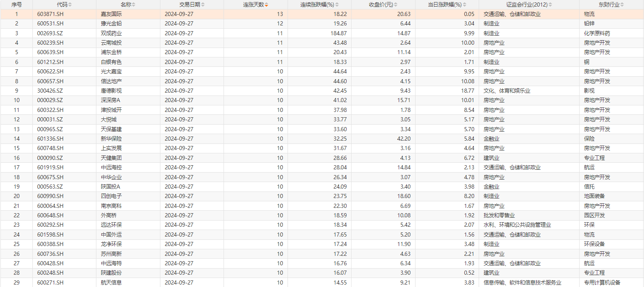
Task: Select 当日涨跌幅 value 18.77
Action: coord(467,91)
